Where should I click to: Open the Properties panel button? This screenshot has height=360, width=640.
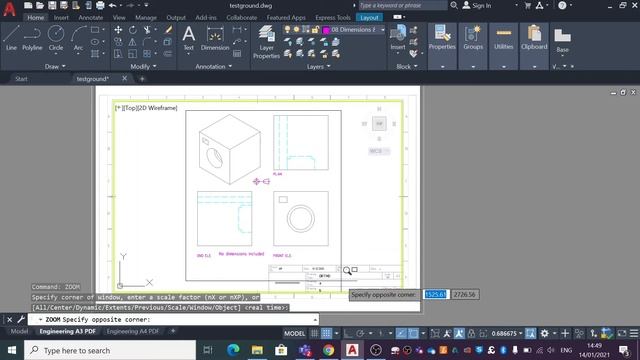(442, 46)
